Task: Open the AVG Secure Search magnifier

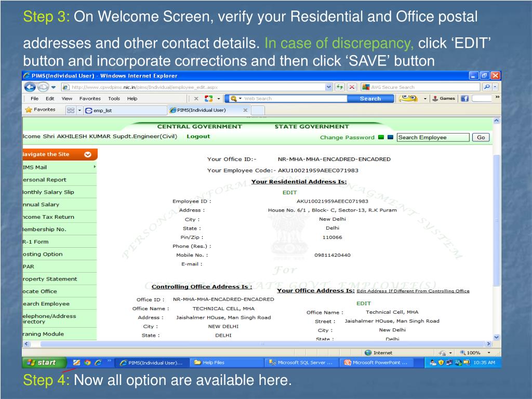Action: [487, 87]
